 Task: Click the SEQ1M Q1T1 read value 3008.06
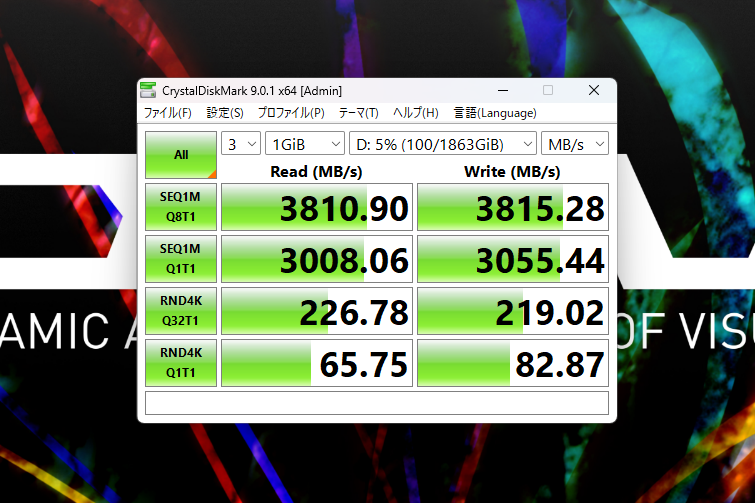(x=317, y=259)
